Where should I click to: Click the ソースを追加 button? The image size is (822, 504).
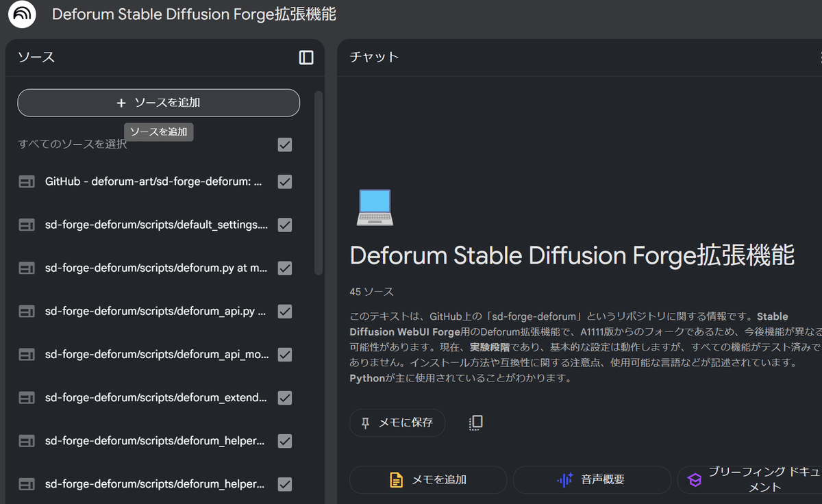coord(158,102)
